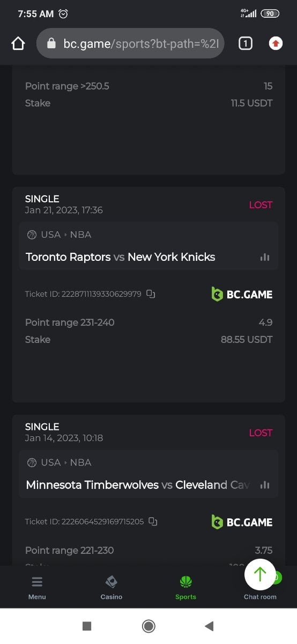This screenshot has width=297, height=644.
Task: Tap the browser home icon
Action: pyautogui.click(x=18, y=43)
